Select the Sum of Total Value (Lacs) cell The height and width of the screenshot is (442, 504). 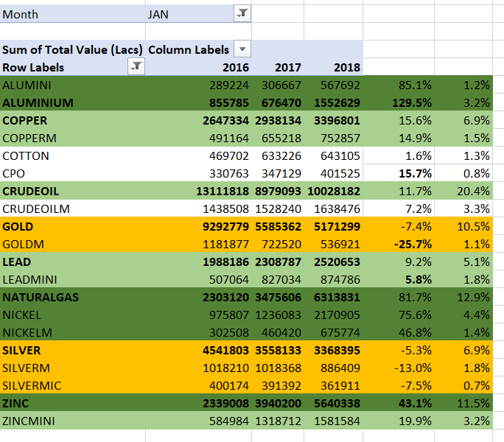(x=72, y=49)
